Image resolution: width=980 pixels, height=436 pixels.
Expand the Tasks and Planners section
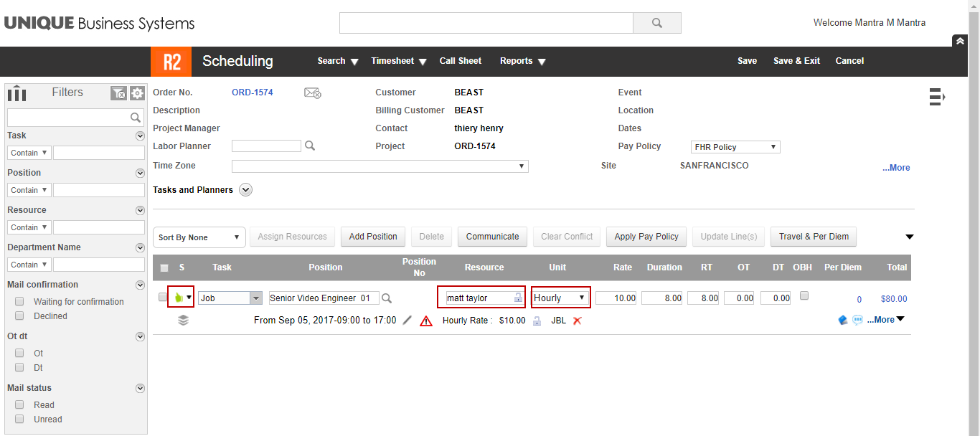[246, 190]
